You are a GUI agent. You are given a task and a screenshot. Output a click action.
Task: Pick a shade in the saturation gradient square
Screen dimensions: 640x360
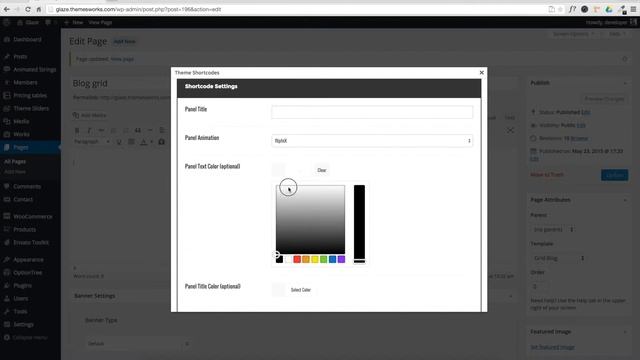tap(310, 219)
